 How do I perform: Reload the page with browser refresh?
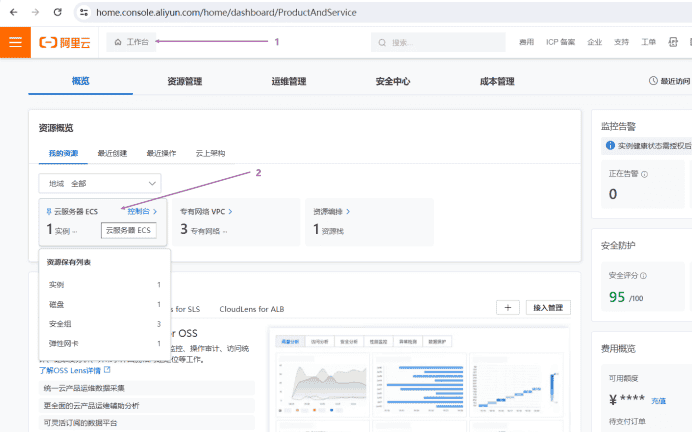(57, 12)
